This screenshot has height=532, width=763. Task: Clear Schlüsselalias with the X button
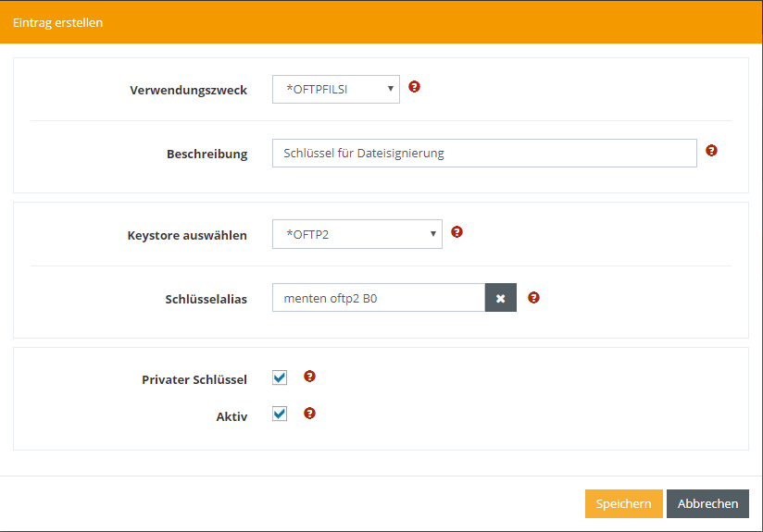500,298
